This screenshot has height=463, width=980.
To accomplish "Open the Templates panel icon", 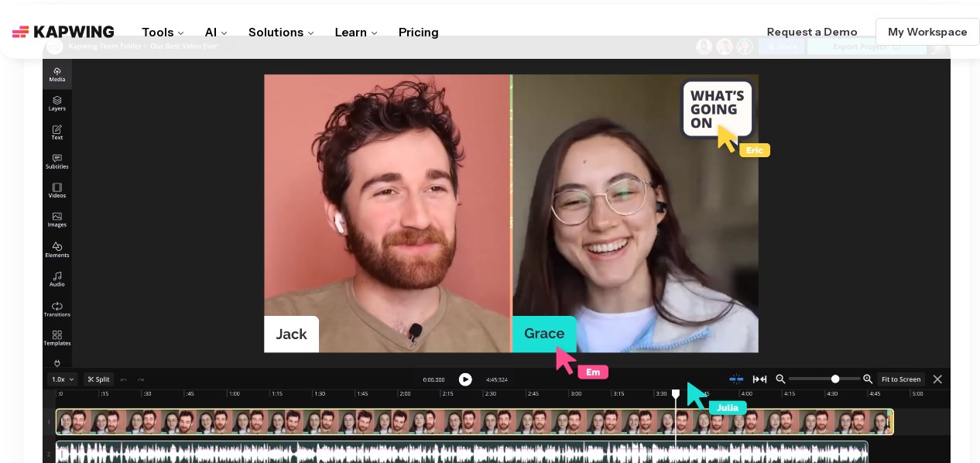I will [x=57, y=338].
